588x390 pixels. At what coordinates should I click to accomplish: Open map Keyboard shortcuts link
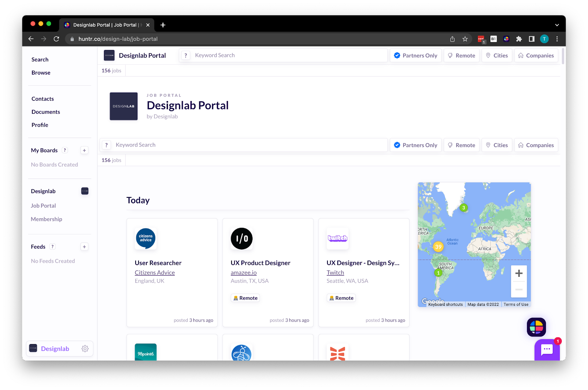pos(445,304)
